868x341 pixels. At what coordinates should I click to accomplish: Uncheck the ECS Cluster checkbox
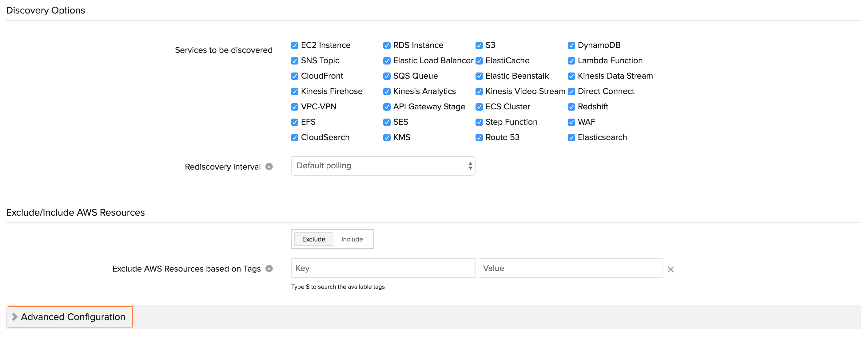pyautogui.click(x=479, y=107)
